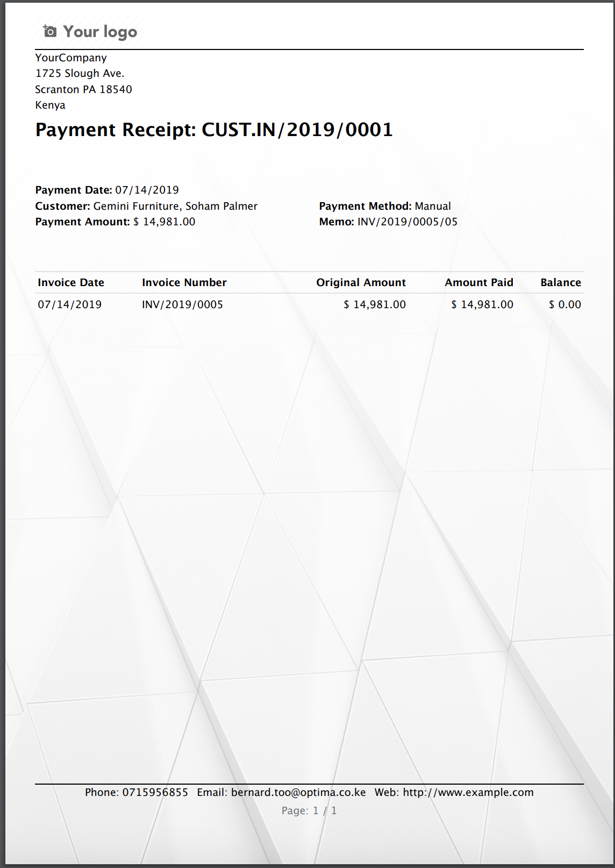The height and width of the screenshot is (868, 615).
Task: Click the 'Your logo' placeholder text
Action: 100,32
